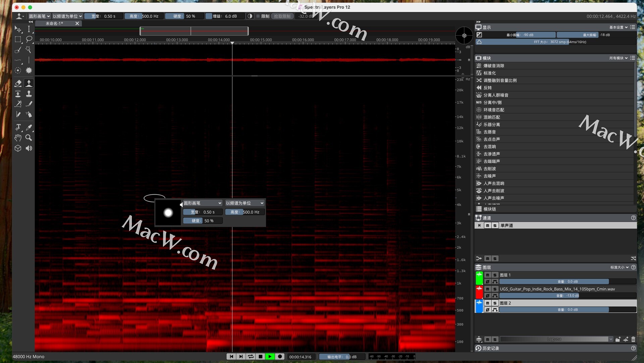Click the 拾取限制 button
The width and height of the screenshot is (644, 363).
click(282, 16)
